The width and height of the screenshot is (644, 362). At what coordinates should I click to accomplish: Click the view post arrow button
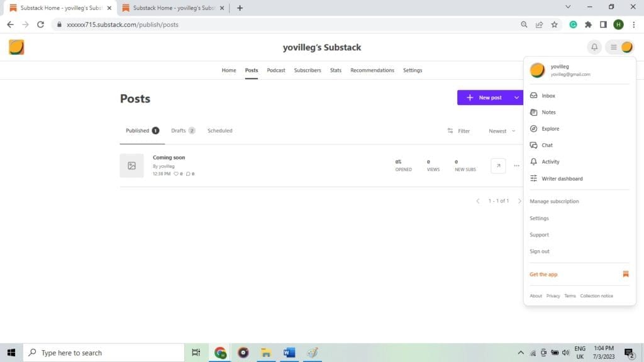tap(498, 166)
